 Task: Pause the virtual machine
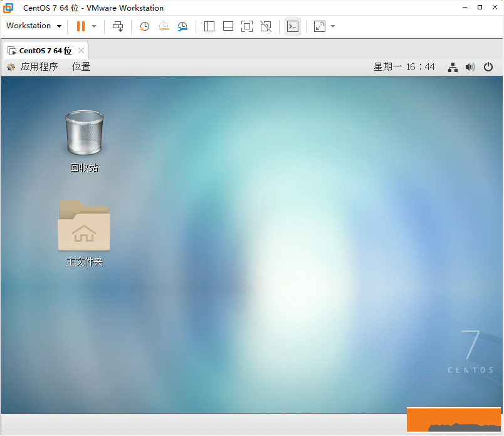coord(81,26)
